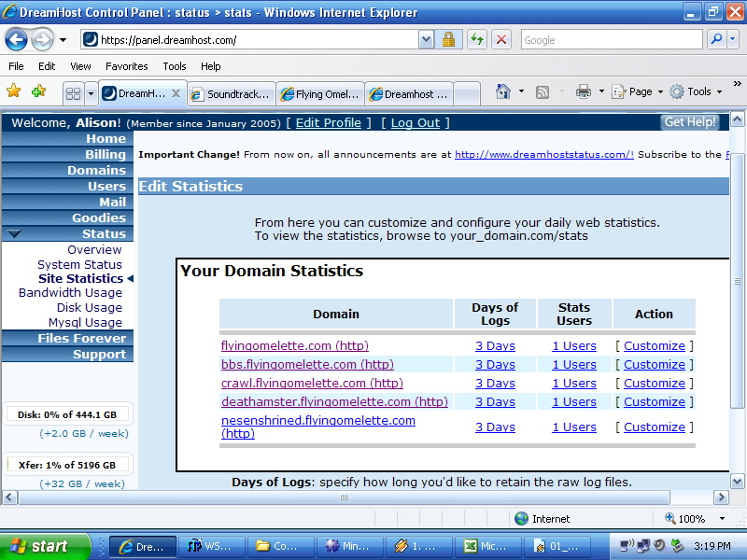Click the system tray volume icon
The height and width of the screenshot is (560, 747).
pyautogui.click(x=660, y=546)
